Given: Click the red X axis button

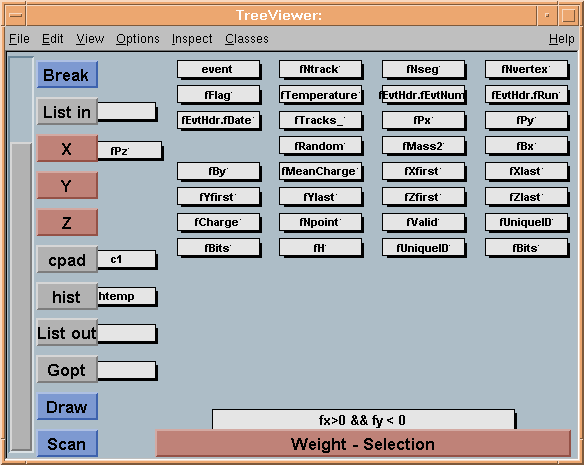Looking at the screenshot, I should point(67,148).
